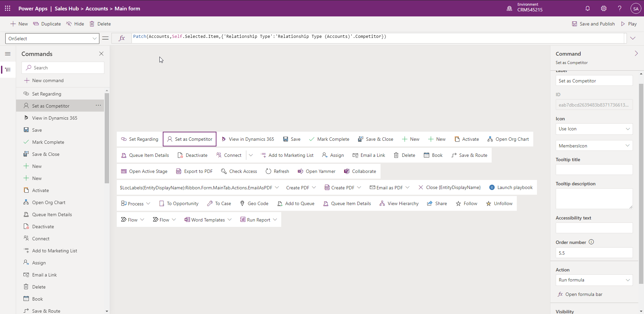Click View Hierarchy in the preview
The height and width of the screenshot is (314, 644).
click(x=399, y=203)
